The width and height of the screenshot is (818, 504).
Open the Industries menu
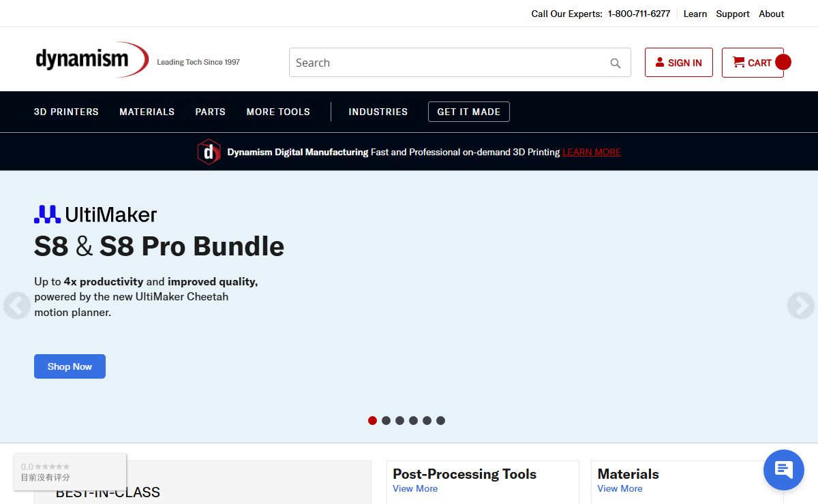coord(378,112)
